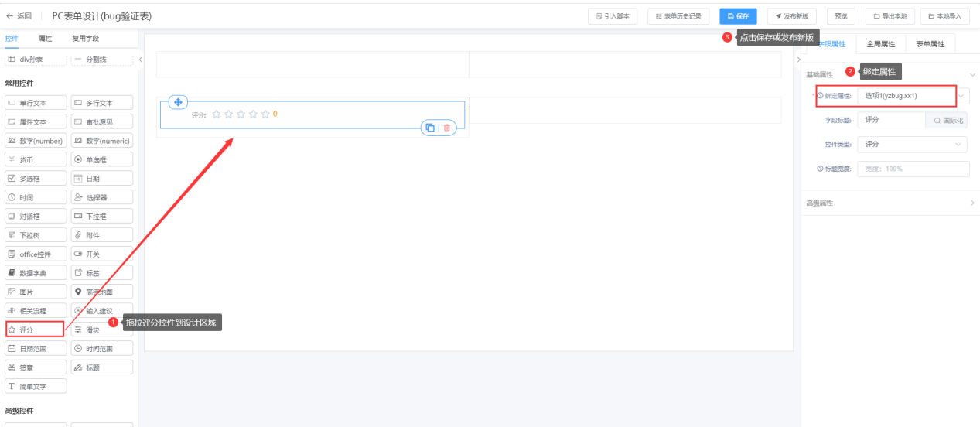Add the 数字(number) control
This screenshot has width=980, height=427.
[x=36, y=141]
